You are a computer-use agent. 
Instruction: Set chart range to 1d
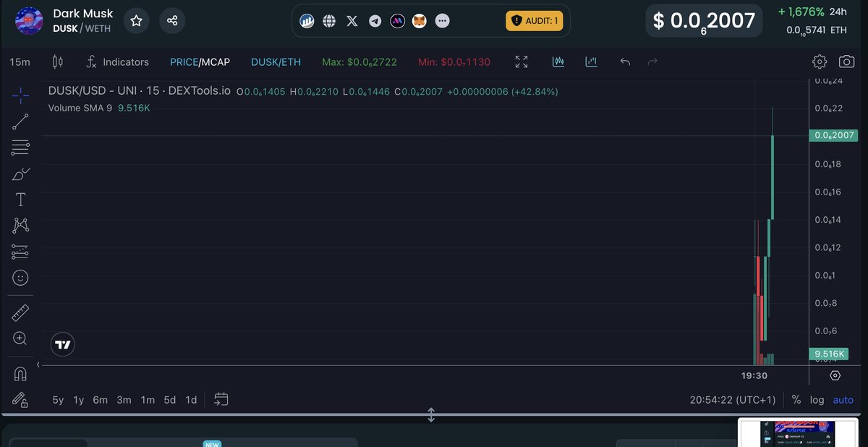[191, 399]
